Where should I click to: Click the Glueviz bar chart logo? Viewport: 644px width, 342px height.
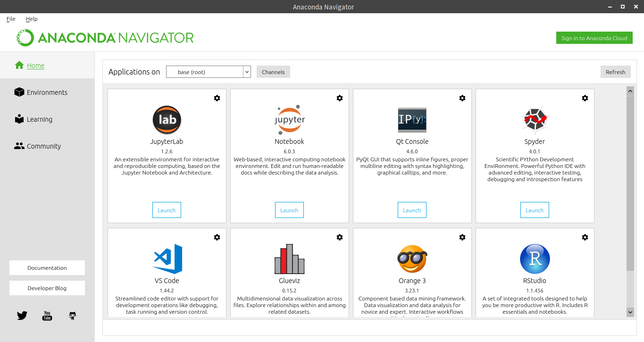290,259
